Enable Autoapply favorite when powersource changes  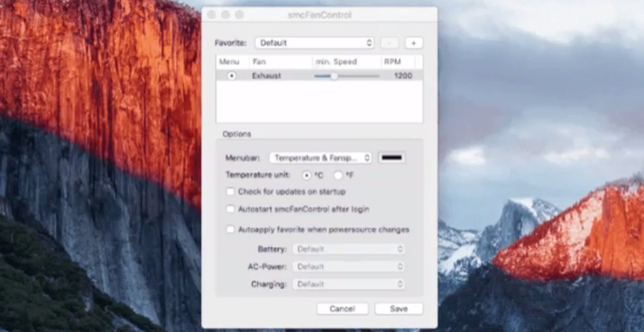tap(230, 229)
